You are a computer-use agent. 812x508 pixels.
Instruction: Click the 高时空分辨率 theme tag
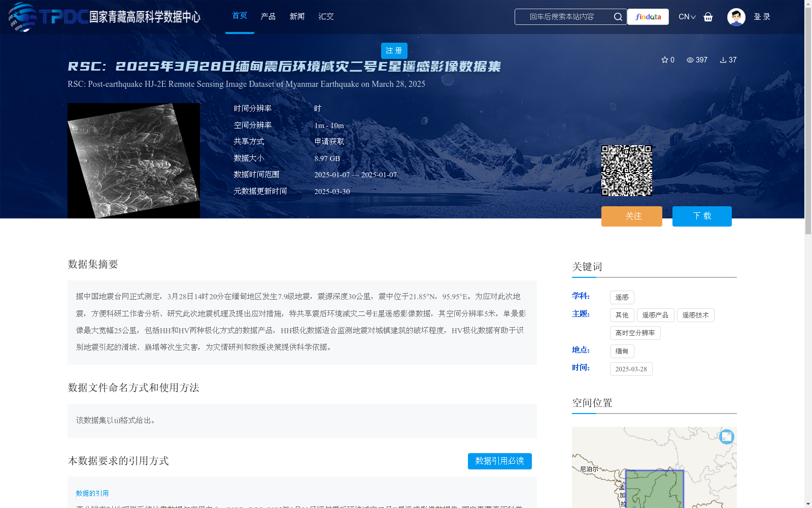(x=635, y=333)
